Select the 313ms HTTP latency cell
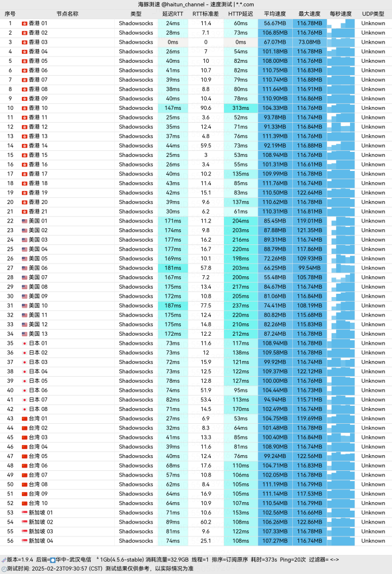This screenshot has height=574, width=392. click(x=241, y=108)
